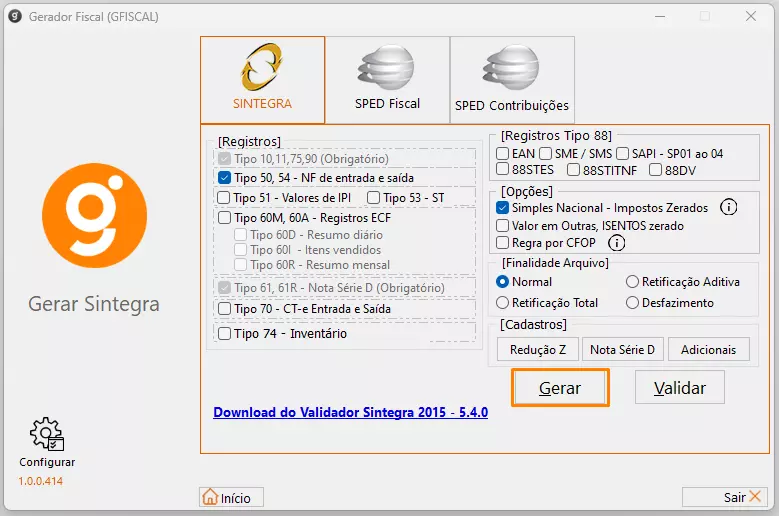
Task: Open the SINTEGRA tab
Action: 262,79
